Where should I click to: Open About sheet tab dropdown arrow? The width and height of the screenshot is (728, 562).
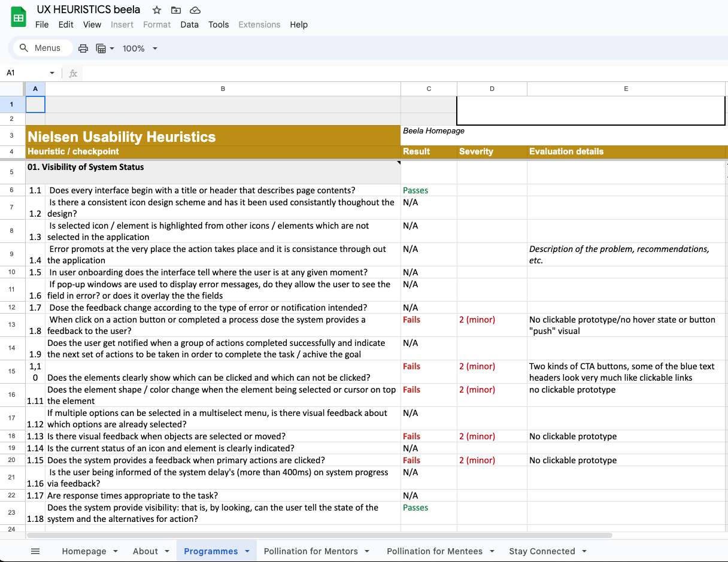tap(167, 551)
